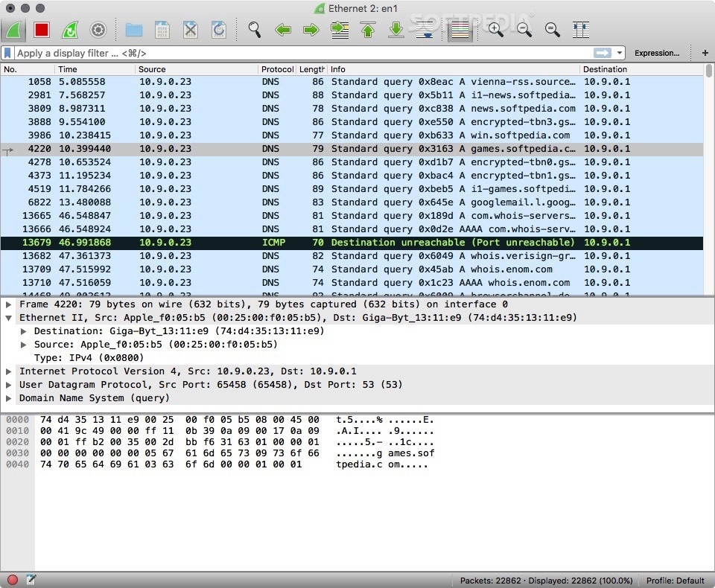Go to the last packet
Screen dimensions: 715x588
pyautogui.click(x=395, y=30)
